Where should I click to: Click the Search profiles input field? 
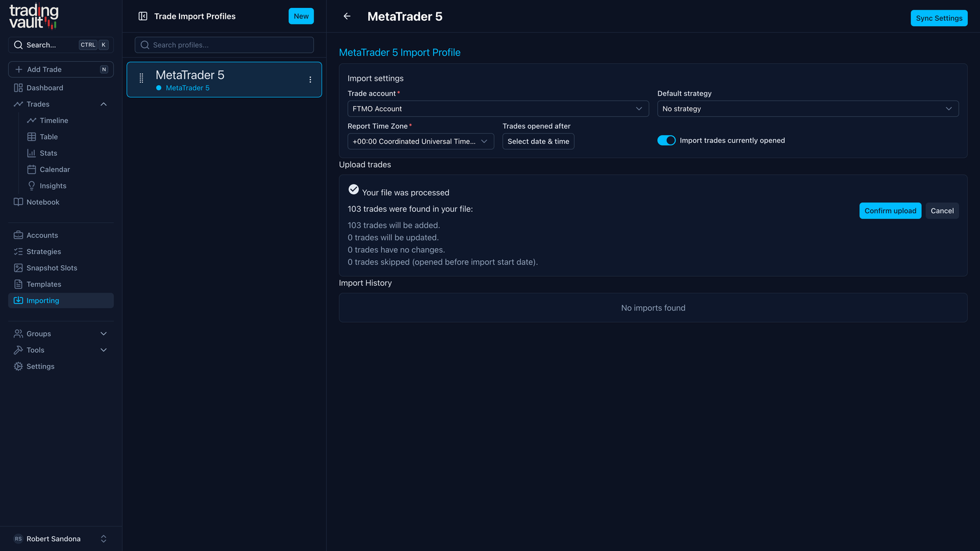click(224, 45)
